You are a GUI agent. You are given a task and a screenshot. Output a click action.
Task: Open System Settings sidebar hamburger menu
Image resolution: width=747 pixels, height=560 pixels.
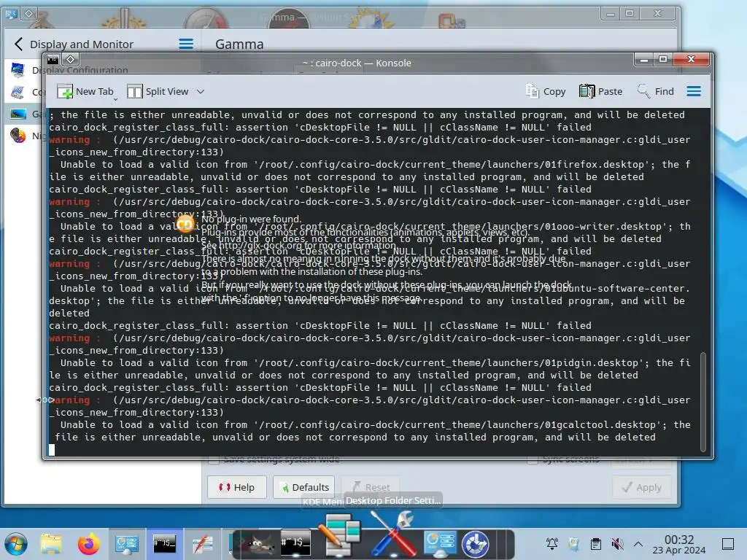[x=186, y=44]
